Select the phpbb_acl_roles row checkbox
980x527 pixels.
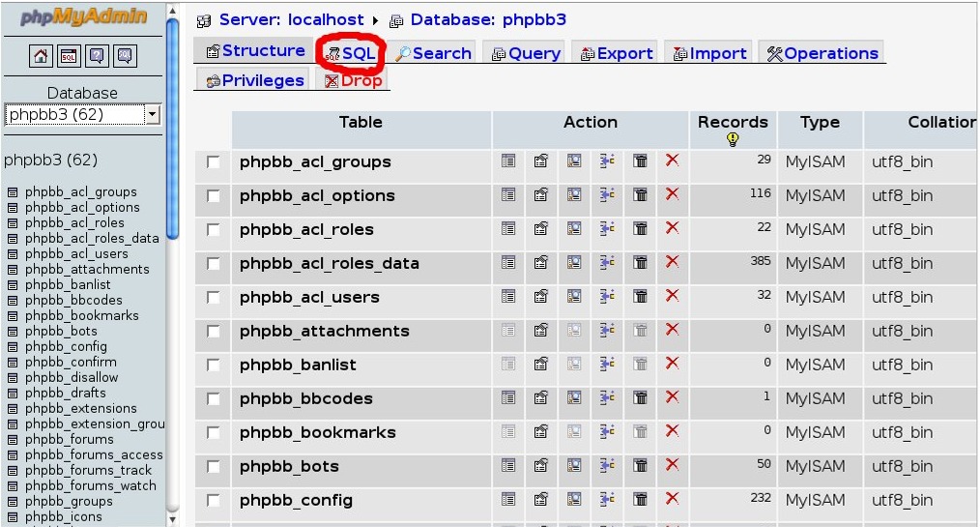[x=214, y=230]
